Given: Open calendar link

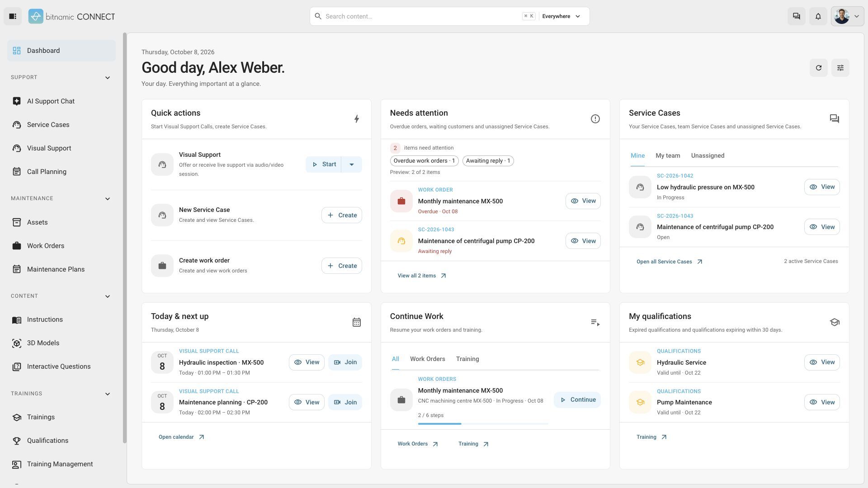Looking at the screenshot, I should click(181, 437).
